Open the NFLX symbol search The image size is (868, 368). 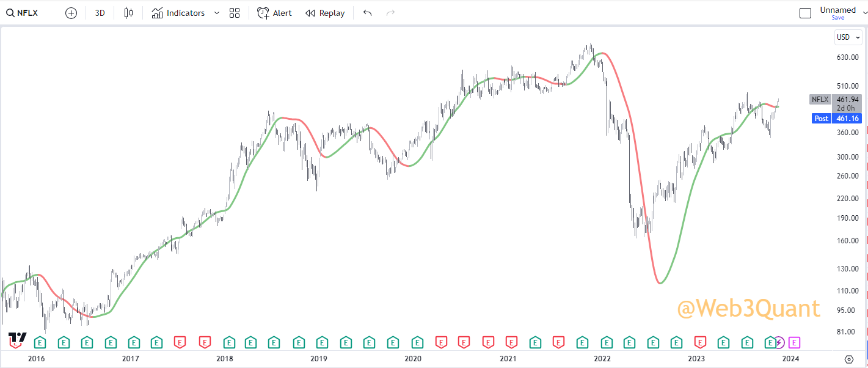click(x=23, y=13)
